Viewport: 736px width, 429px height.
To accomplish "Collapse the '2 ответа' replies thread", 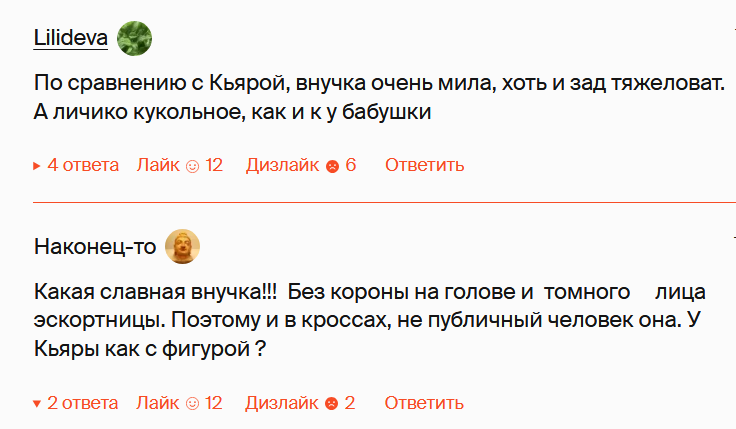I will pos(83,404).
